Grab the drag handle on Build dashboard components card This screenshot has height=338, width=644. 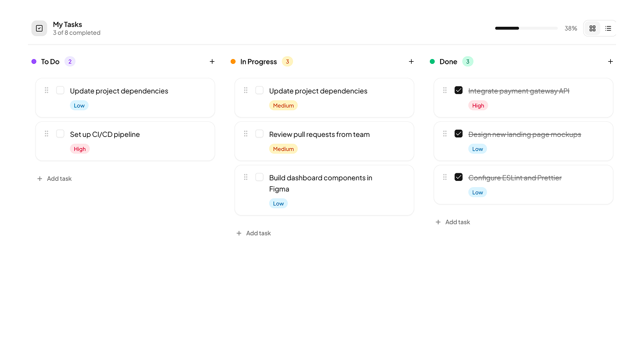[x=245, y=177]
